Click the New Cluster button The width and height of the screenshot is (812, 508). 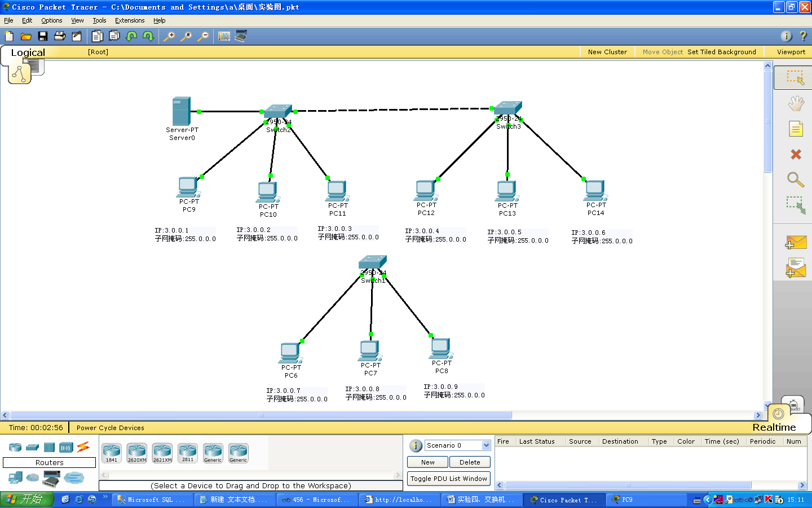coord(607,52)
